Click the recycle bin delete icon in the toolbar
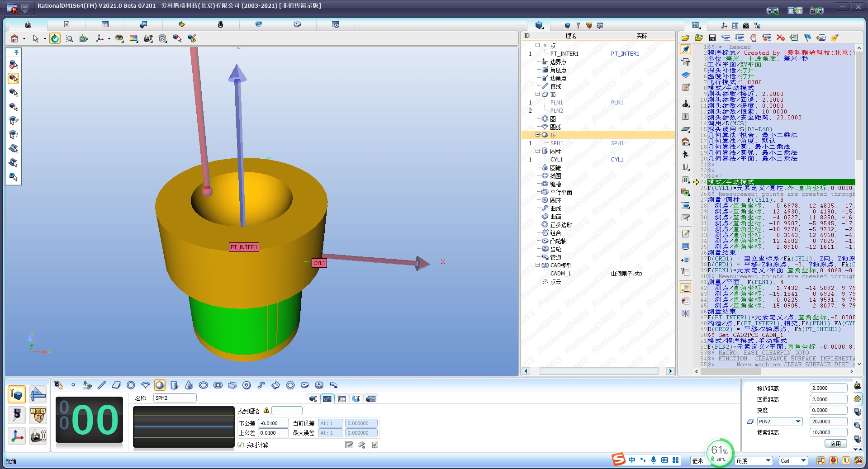 163,39
